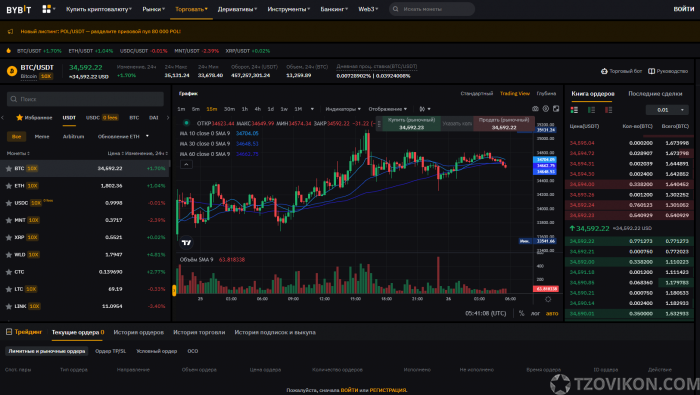Open Tools menu
The image size is (700, 395).
click(x=288, y=9)
